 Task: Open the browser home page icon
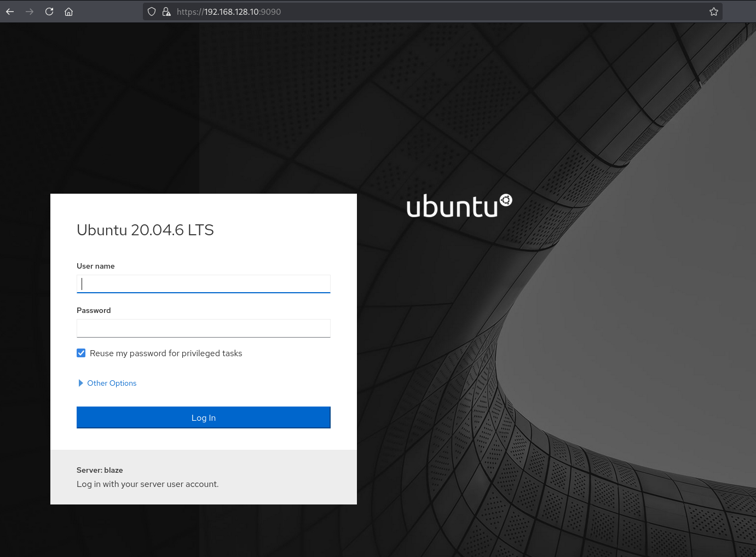pyautogui.click(x=68, y=11)
